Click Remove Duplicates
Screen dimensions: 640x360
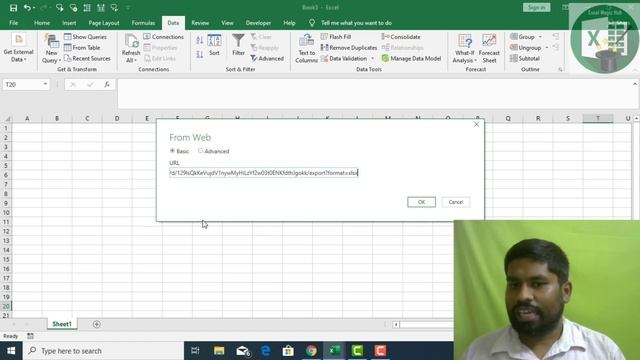pyautogui.click(x=349, y=48)
